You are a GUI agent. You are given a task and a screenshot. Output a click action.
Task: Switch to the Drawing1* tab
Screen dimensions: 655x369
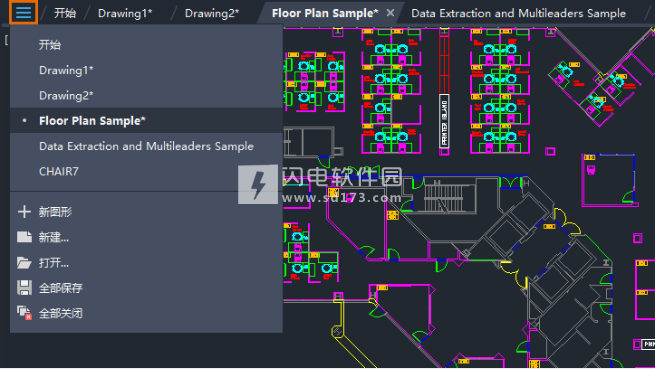click(125, 13)
